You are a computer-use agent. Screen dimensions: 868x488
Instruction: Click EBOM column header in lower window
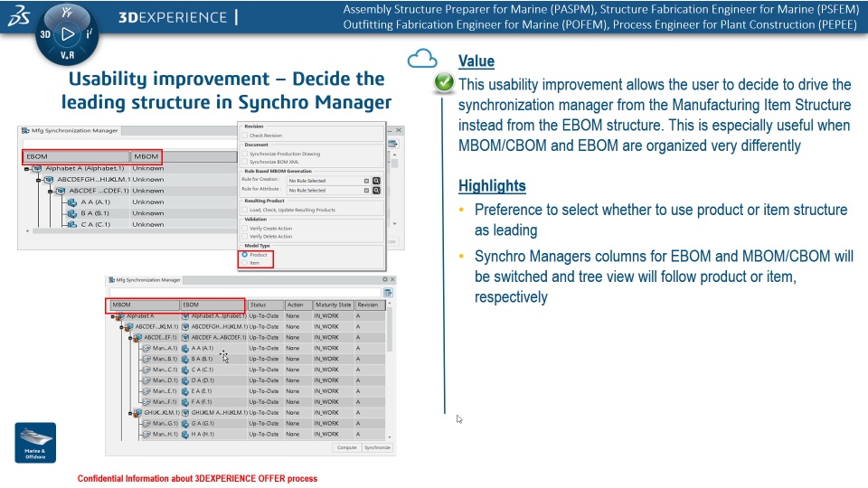pyautogui.click(x=212, y=305)
